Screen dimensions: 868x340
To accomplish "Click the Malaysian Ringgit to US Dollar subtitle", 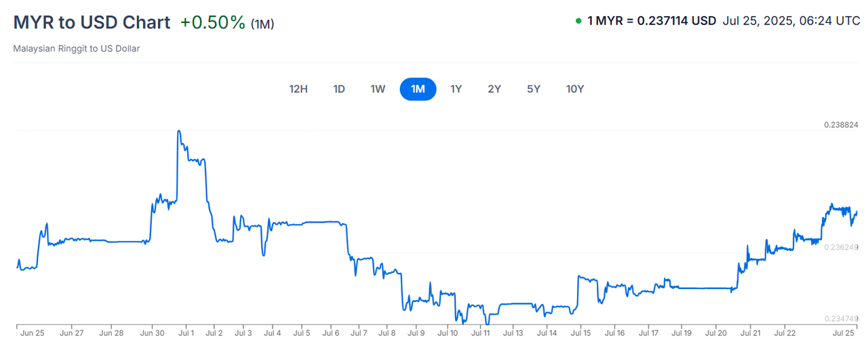I will click(x=77, y=49).
